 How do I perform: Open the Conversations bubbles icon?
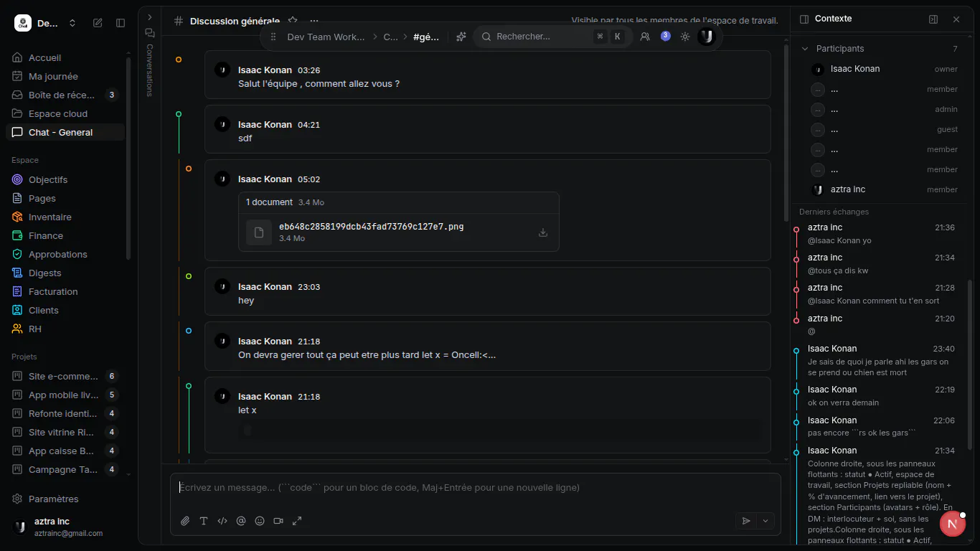pos(150,33)
